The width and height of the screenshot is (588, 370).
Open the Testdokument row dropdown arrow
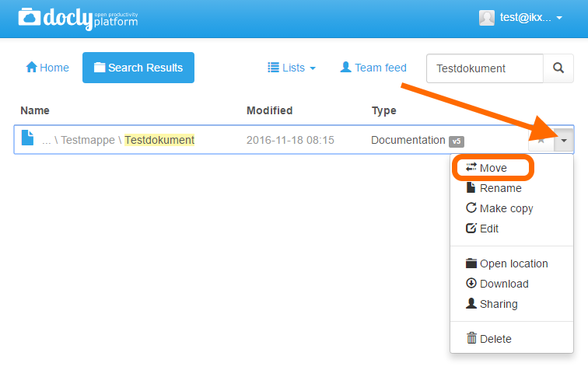tap(564, 140)
